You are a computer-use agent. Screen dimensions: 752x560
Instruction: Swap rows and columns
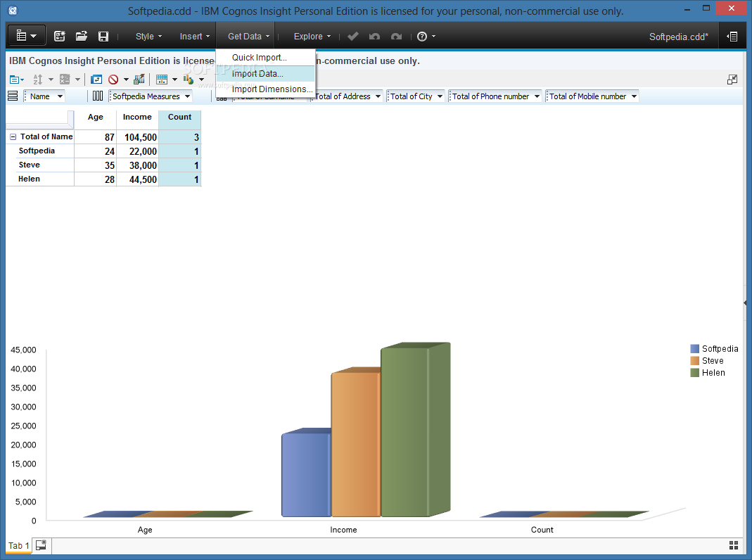click(x=96, y=79)
